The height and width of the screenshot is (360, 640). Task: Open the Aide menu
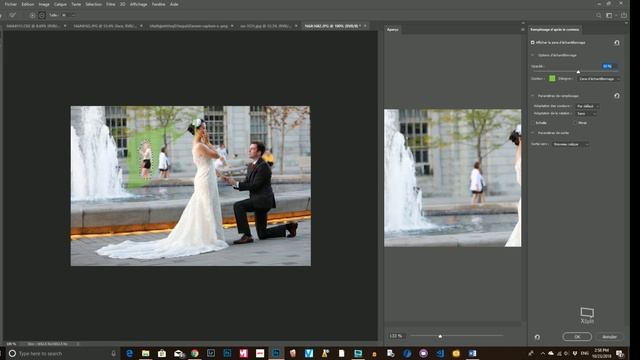174,4
